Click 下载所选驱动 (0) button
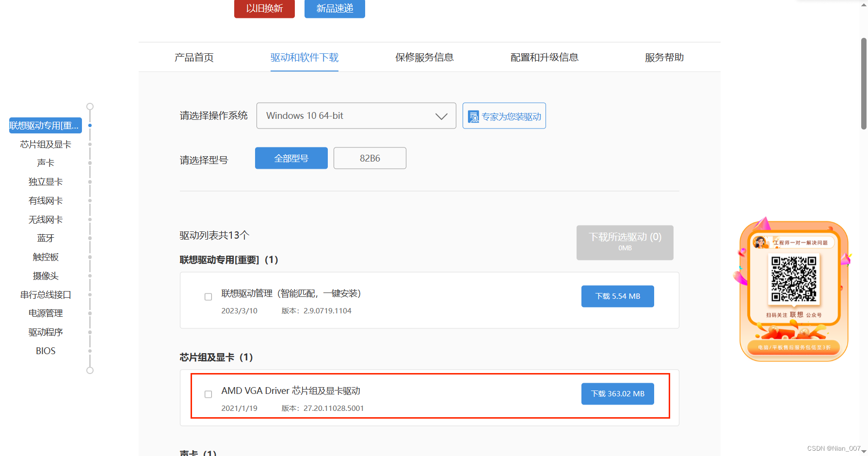The width and height of the screenshot is (868, 456). coord(625,243)
